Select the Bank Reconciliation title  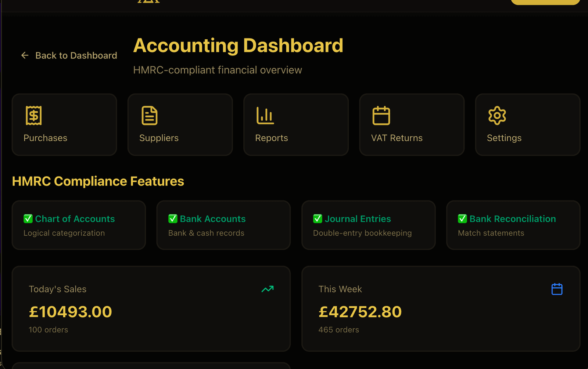[x=513, y=219]
